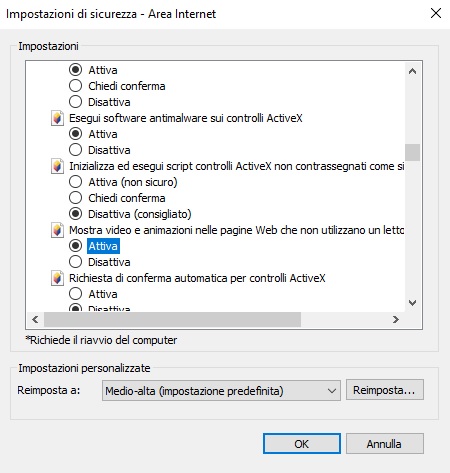Click the vertical scrollbar down arrow
Viewport: 450px width, 473px height.
pyautogui.click(x=413, y=303)
